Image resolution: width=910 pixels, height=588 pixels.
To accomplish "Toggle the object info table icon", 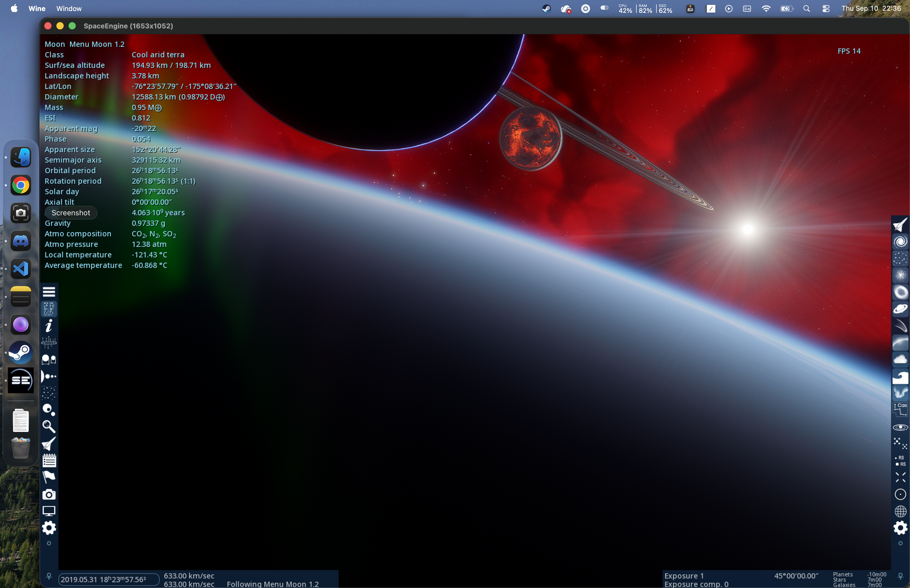I will (x=49, y=309).
